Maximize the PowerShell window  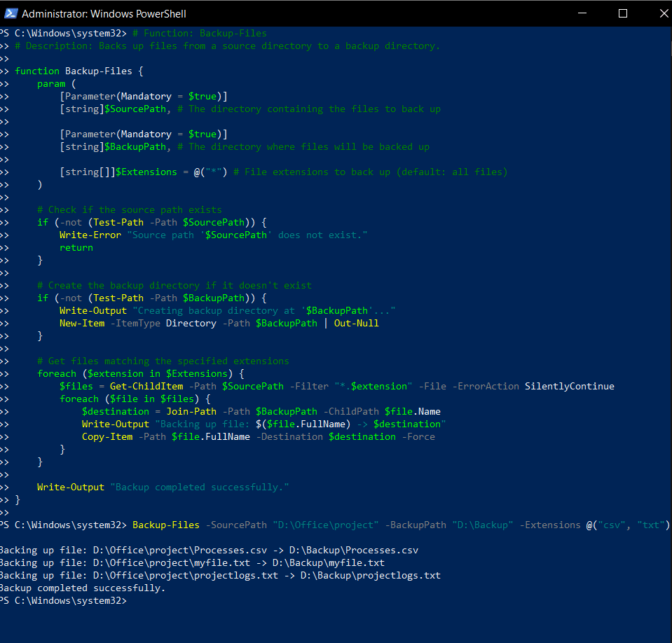pos(623,13)
